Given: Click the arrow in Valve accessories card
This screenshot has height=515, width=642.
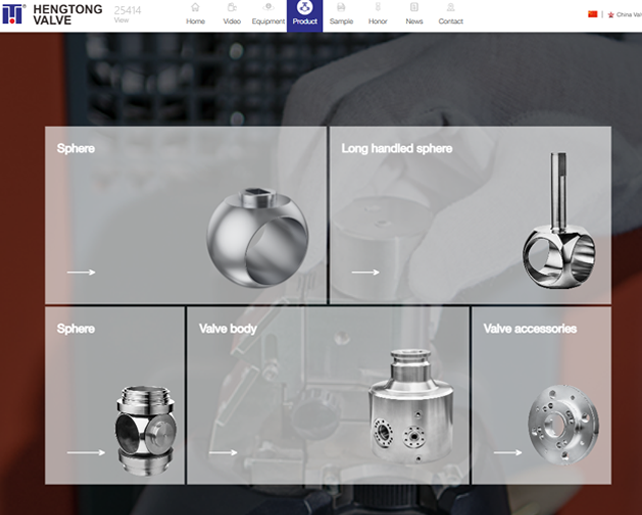Looking at the screenshot, I should pyautogui.click(x=507, y=453).
